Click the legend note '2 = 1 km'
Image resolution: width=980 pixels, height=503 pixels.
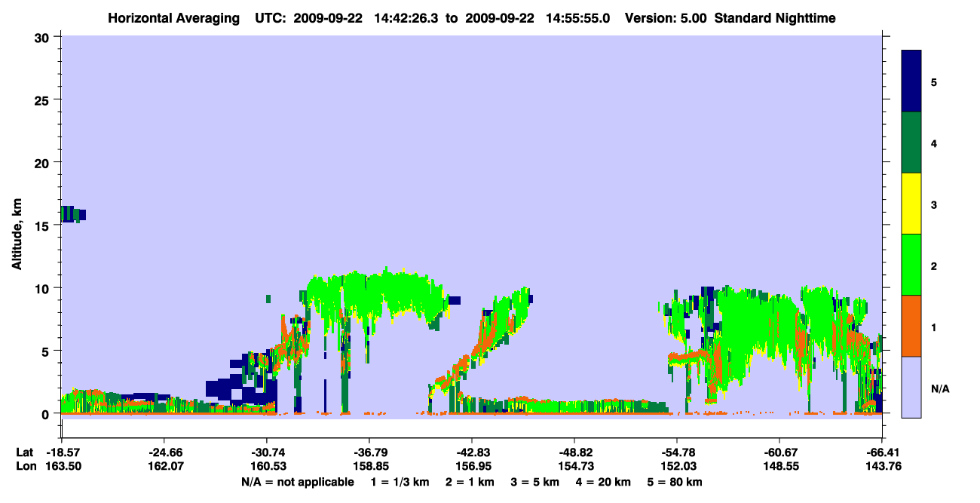click(x=469, y=482)
